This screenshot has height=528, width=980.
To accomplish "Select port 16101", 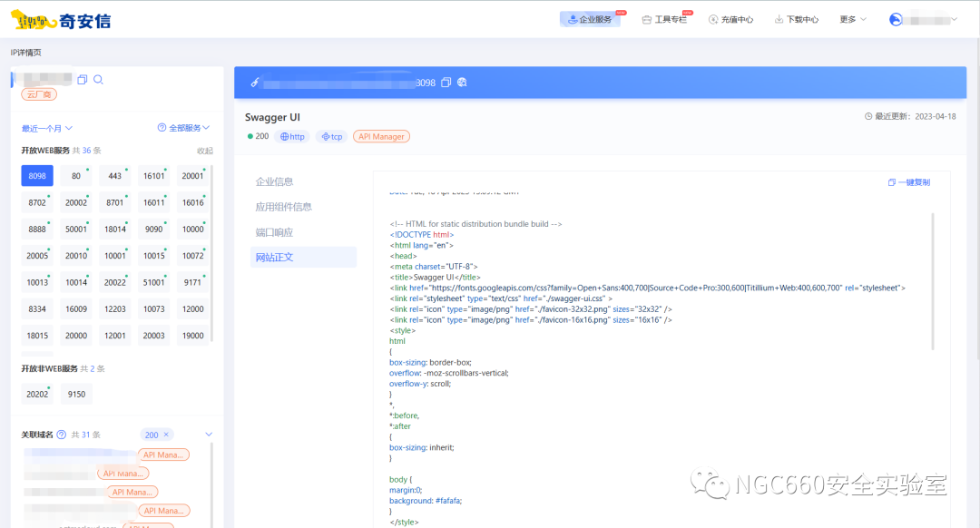I will (153, 176).
